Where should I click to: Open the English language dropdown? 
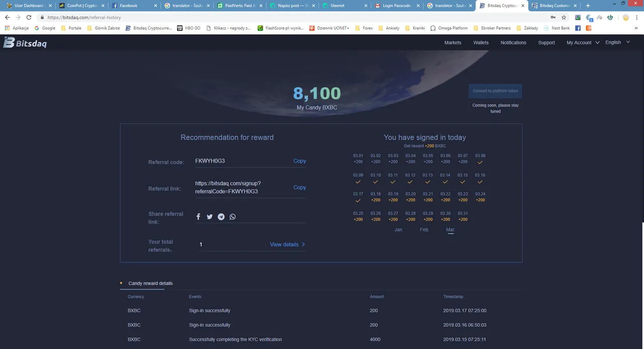click(617, 42)
